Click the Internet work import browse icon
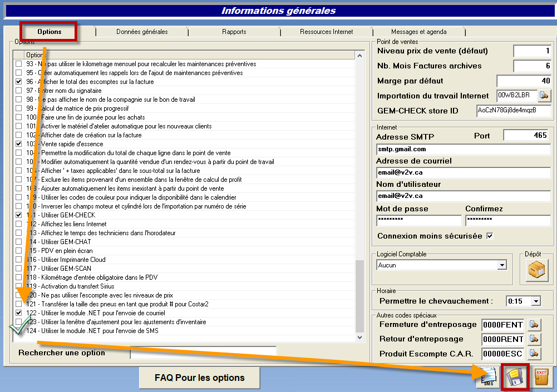The image size is (557, 392). 544,95
